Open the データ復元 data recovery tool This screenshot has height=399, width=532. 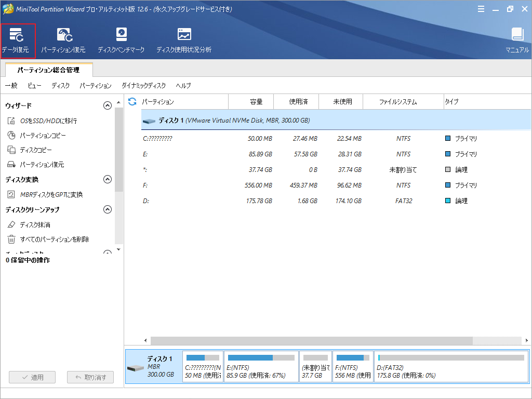coord(18,41)
